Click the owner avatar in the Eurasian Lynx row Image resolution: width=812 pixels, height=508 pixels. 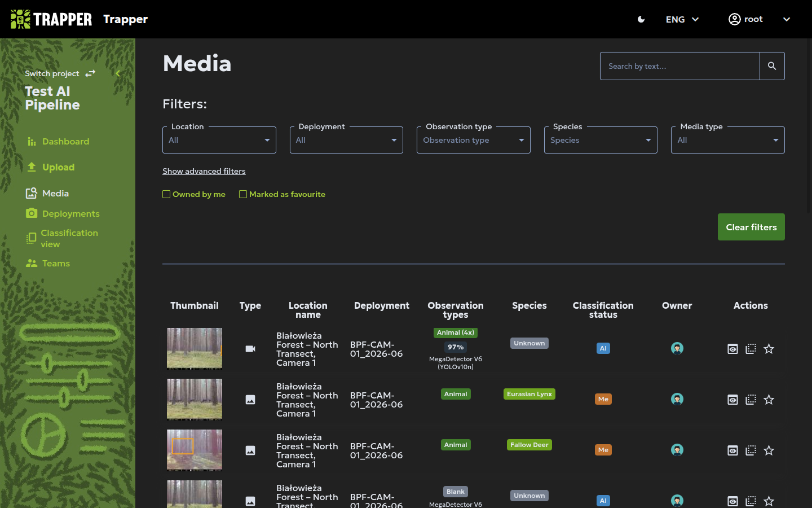click(x=677, y=399)
